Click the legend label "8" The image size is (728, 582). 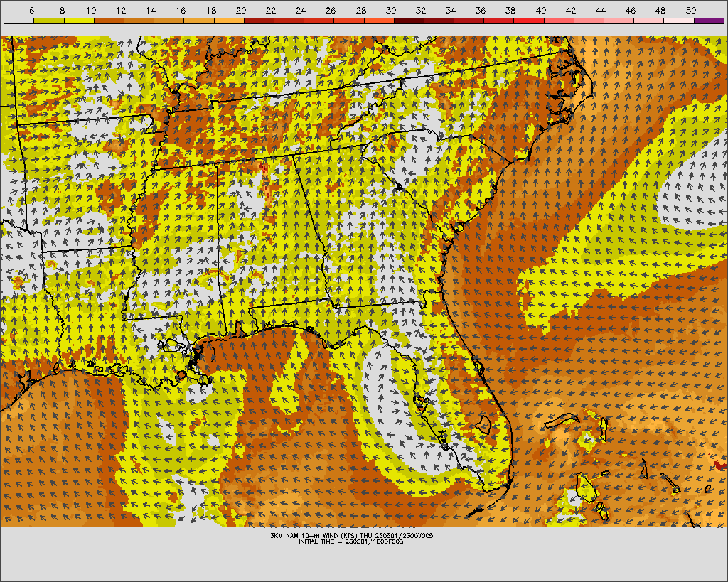click(x=63, y=10)
